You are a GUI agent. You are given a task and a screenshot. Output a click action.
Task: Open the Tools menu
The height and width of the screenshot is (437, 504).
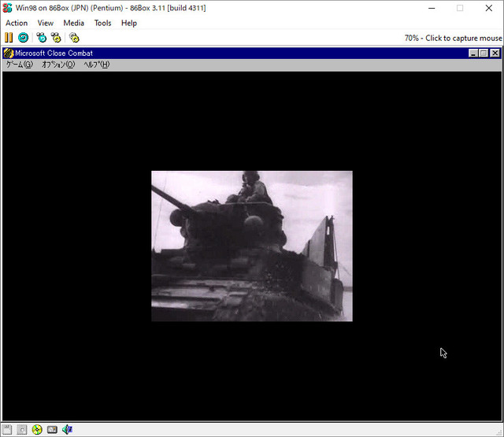pos(102,23)
